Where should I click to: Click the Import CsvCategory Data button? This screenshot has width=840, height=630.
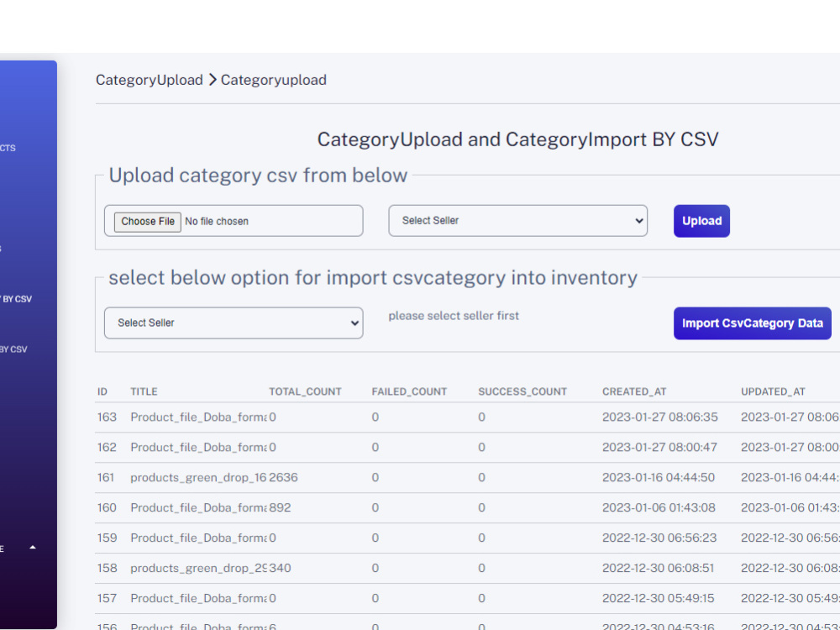pos(752,323)
